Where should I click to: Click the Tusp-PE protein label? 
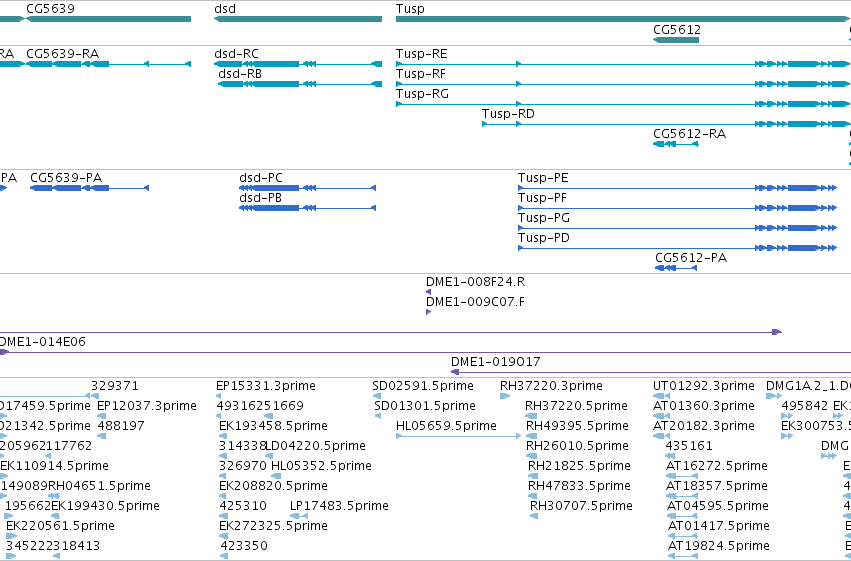click(543, 178)
